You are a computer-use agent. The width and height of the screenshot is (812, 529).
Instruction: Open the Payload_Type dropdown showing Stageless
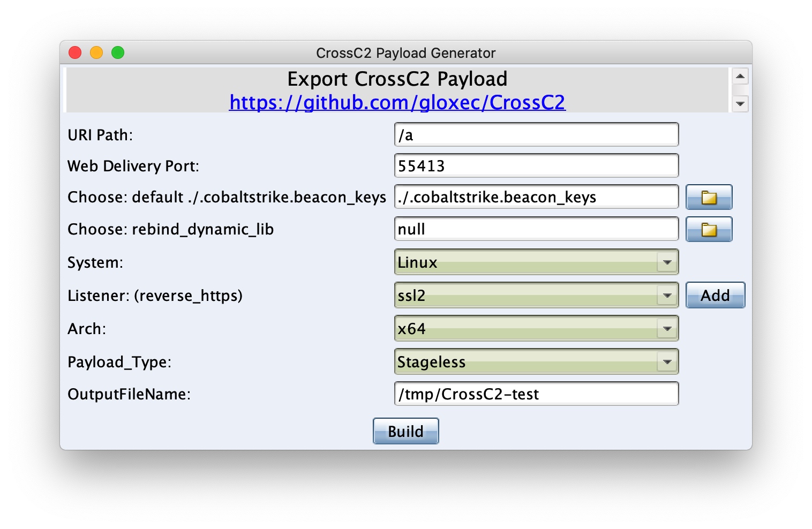click(x=536, y=362)
